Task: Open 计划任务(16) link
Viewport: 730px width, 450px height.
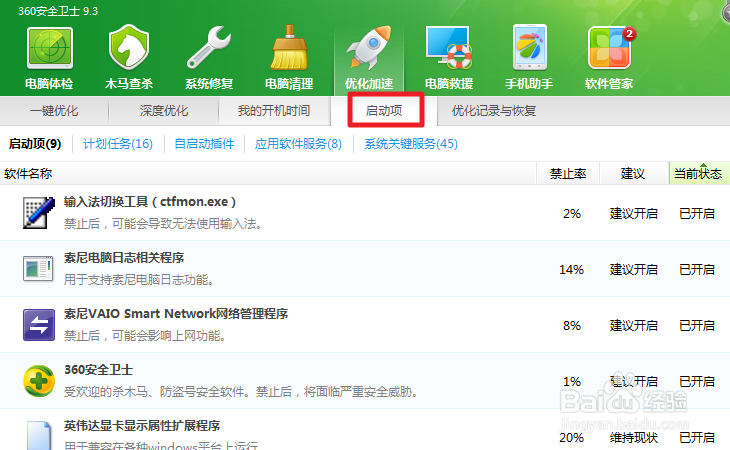Action: (118, 144)
